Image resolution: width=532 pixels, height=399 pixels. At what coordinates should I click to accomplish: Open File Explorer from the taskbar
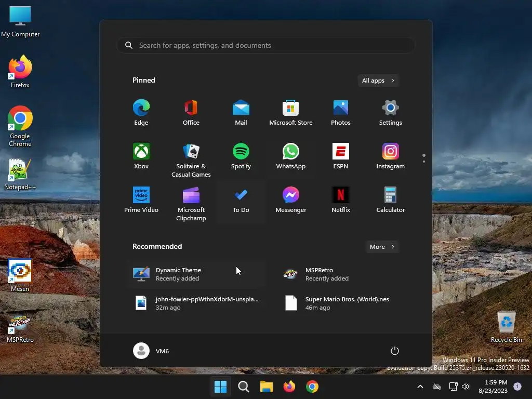(x=267, y=387)
